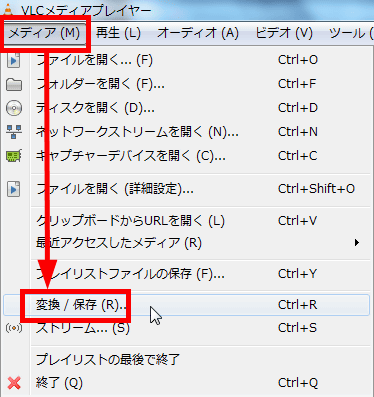Choose フォルダーを開く (F)...

100,84
